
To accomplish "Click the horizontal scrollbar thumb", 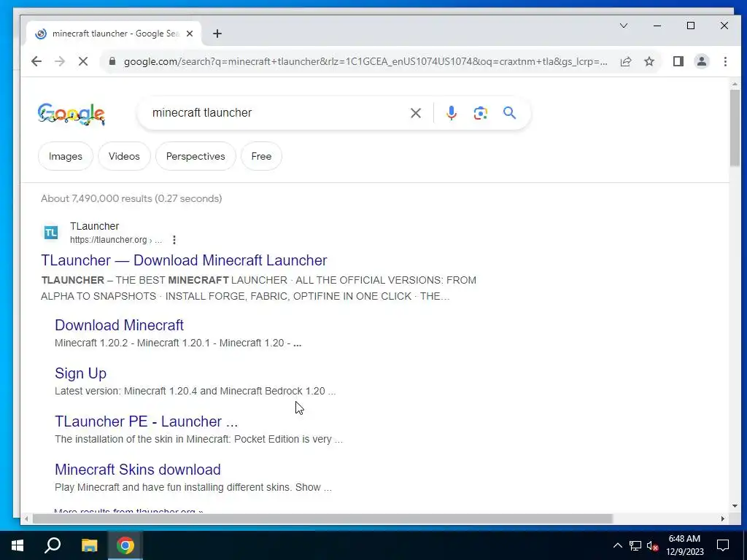I will click(x=322, y=518).
